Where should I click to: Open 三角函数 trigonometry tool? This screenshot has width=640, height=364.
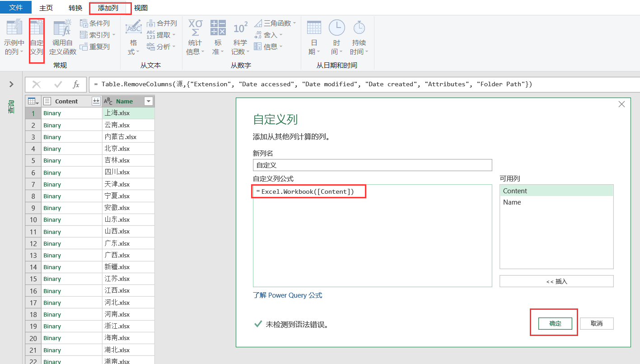(275, 23)
